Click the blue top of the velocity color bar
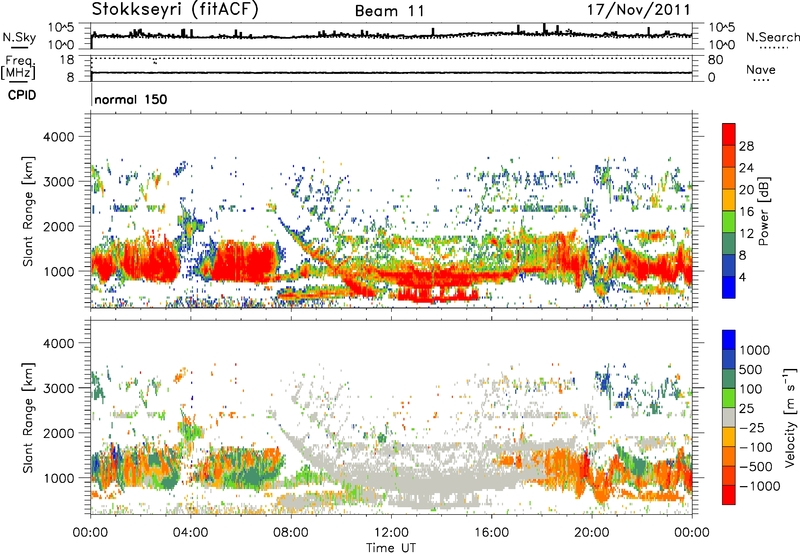Viewport: 800px width, 554px height. 729,340
